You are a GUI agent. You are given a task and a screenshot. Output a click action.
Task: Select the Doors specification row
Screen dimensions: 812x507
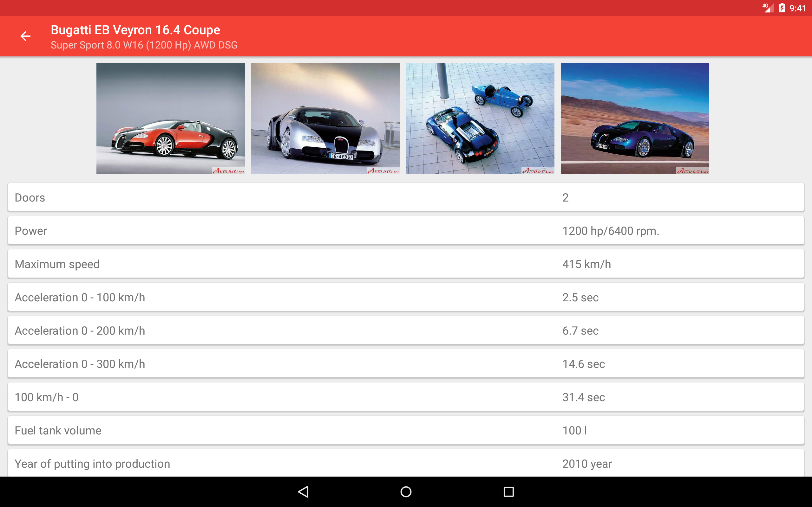pyautogui.click(x=406, y=197)
